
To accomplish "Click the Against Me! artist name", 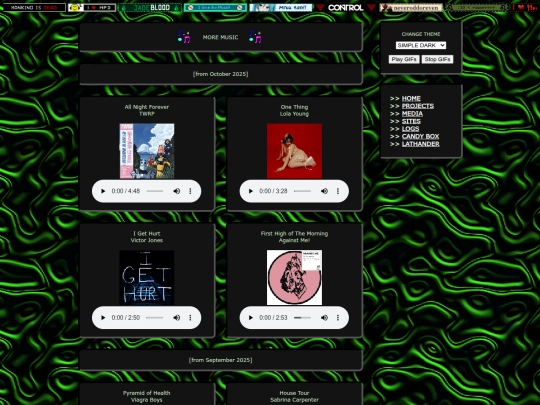I will [294, 240].
